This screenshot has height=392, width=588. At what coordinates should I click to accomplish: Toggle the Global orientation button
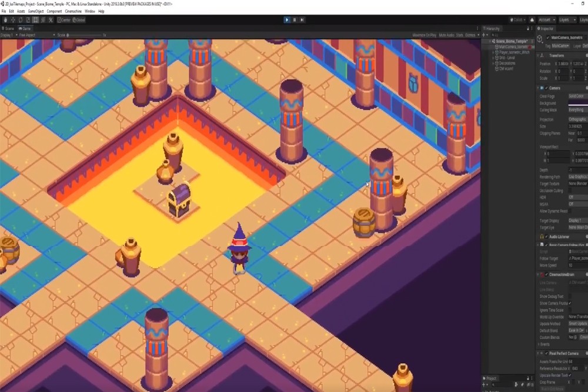(x=79, y=20)
